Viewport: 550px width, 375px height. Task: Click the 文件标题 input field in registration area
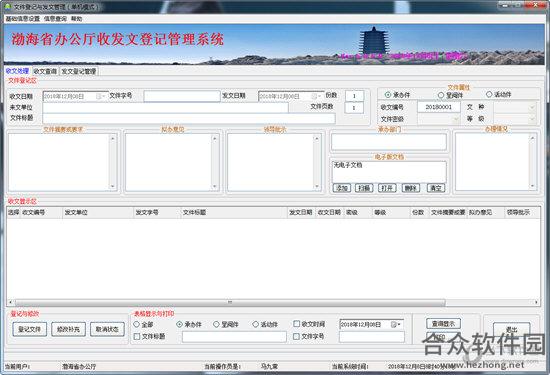click(189, 118)
